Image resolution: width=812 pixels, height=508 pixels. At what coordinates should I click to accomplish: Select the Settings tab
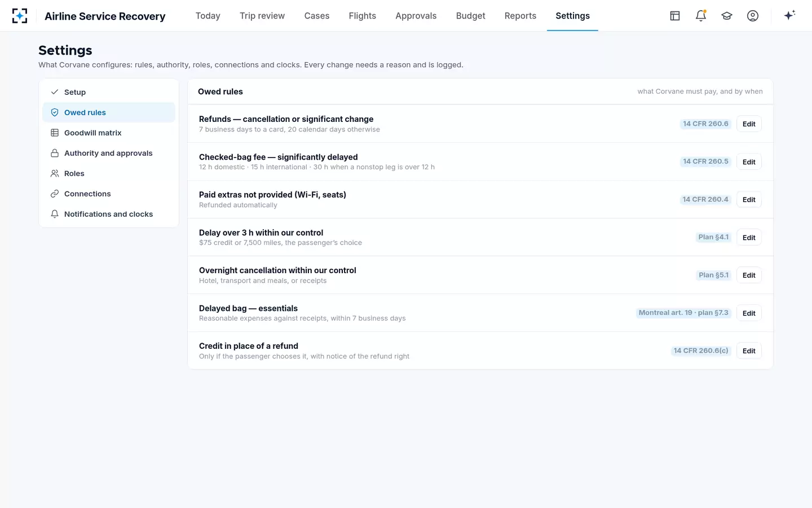572,16
